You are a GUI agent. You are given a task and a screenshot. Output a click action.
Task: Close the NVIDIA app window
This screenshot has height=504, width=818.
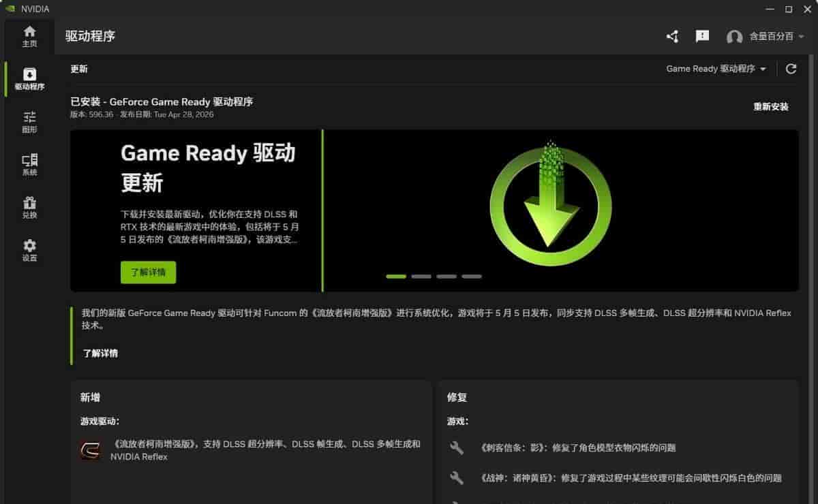[x=806, y=9]
